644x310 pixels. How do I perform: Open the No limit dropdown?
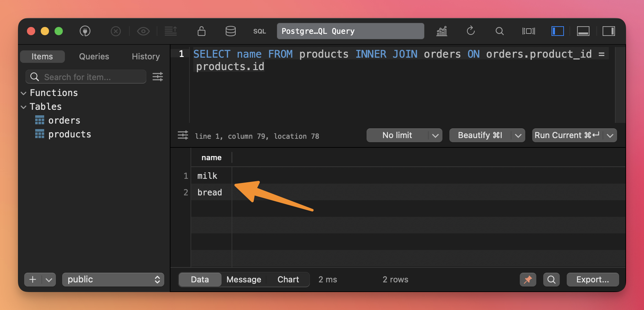(x=404, y=135)
